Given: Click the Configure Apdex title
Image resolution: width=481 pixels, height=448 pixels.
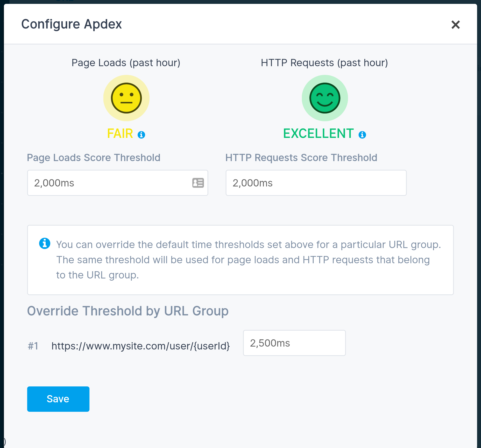Looking at the screenshot, I should [x=72, y=24].
